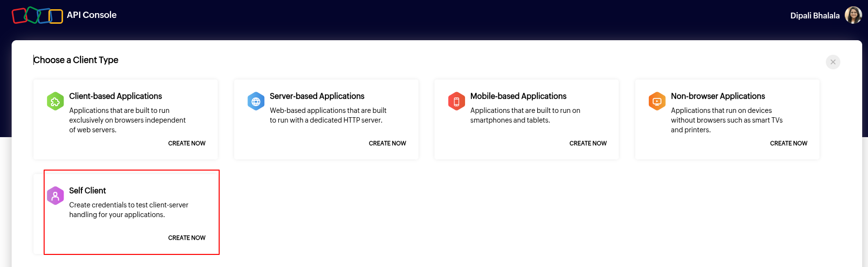868x267 pixels.
Task: Click the red Mobile-based Applications phone icon
Action: (456, 101)
